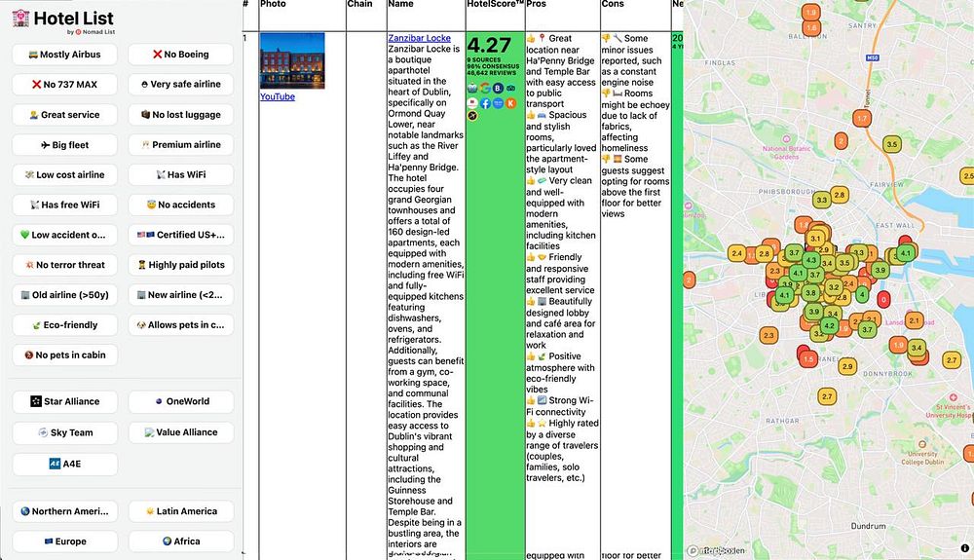Viewport: 974px width, 560px height.
Task: Select the red 0 score marker
Action: pyautogui.click(x=883, y=299)
